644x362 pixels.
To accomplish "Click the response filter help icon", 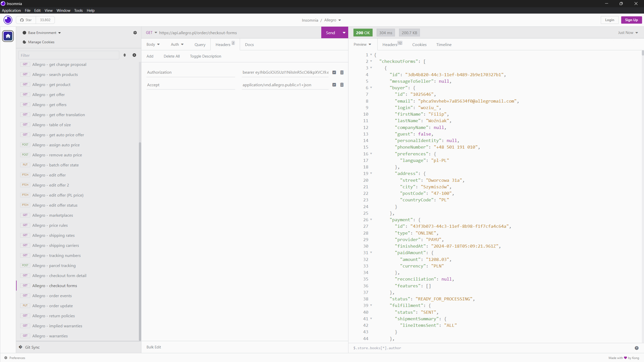I will [x=636, y=348].
